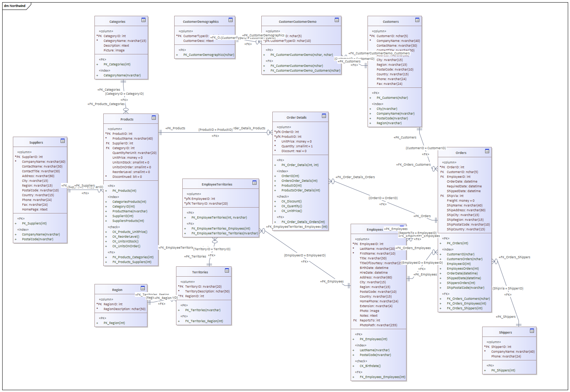
Task: Click Phone: nvarchar(24) in Shippers table
Action: coord(506,356)
